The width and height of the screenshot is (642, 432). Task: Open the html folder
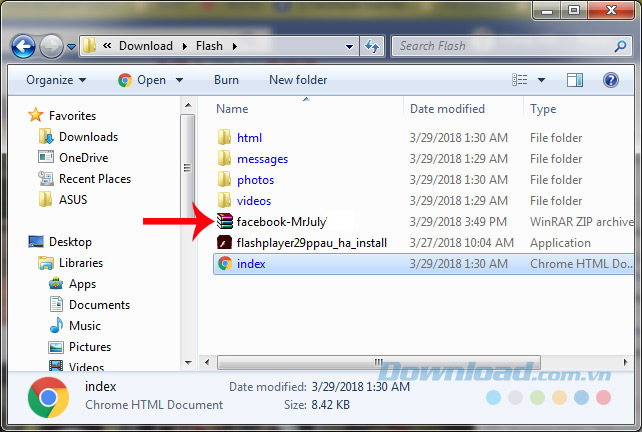[x=249, y=138]
